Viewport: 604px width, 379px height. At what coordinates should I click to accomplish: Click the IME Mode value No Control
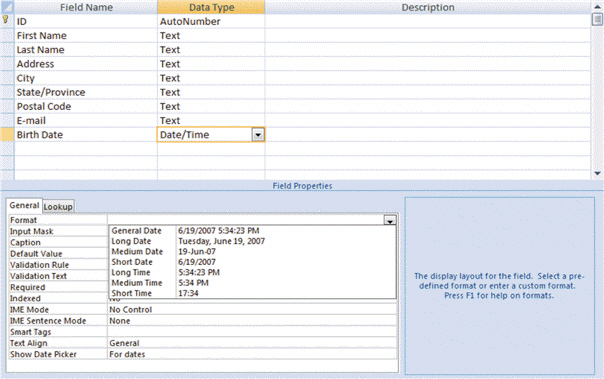252,310
